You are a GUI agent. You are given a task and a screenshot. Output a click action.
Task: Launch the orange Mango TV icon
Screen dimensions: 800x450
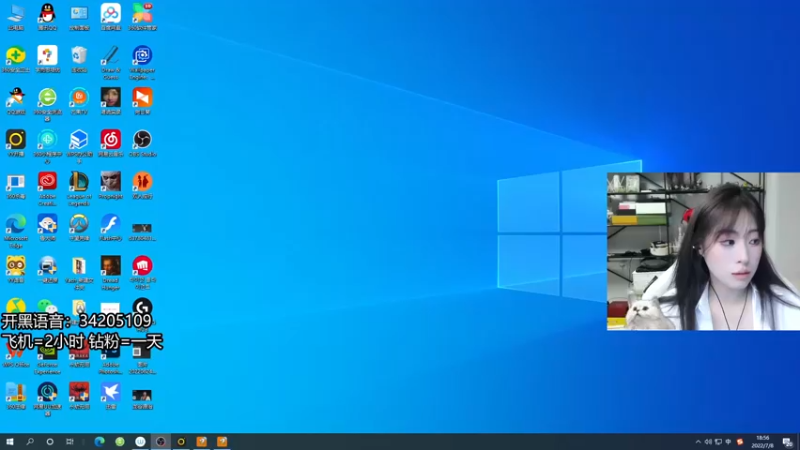[x=79, y=101]
